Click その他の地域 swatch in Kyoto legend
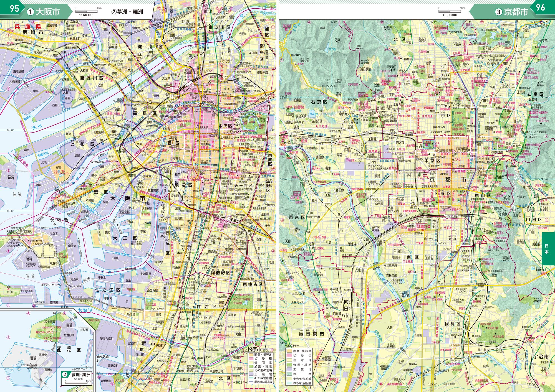The width and height of the screenshot is (555, 392). point(289,379)
